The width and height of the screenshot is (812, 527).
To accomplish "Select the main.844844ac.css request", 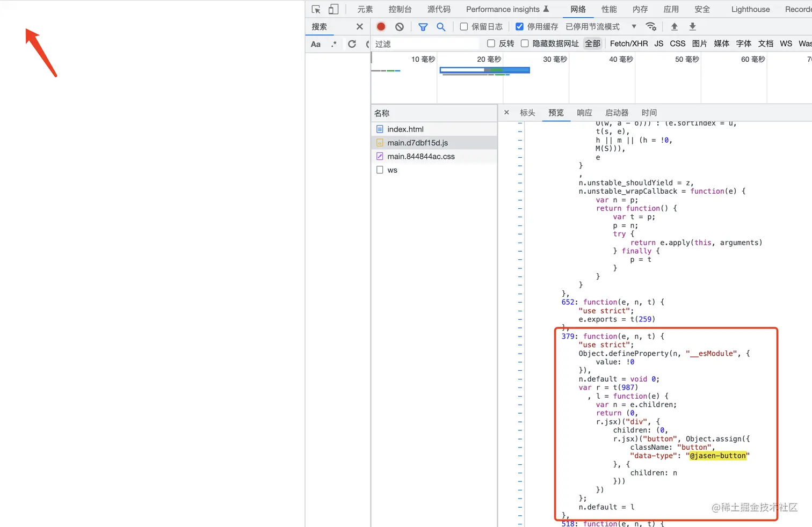I will click(x=434, y=156).
